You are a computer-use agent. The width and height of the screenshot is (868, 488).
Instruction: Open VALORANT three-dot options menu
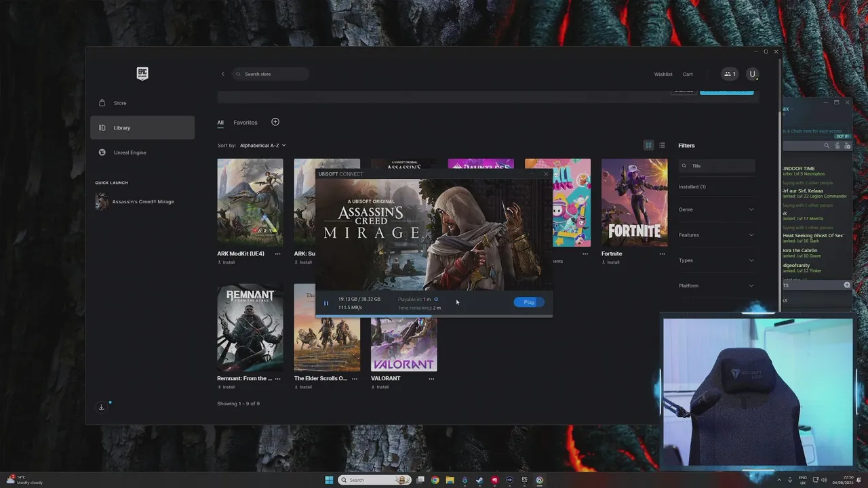tap(431, 378)
